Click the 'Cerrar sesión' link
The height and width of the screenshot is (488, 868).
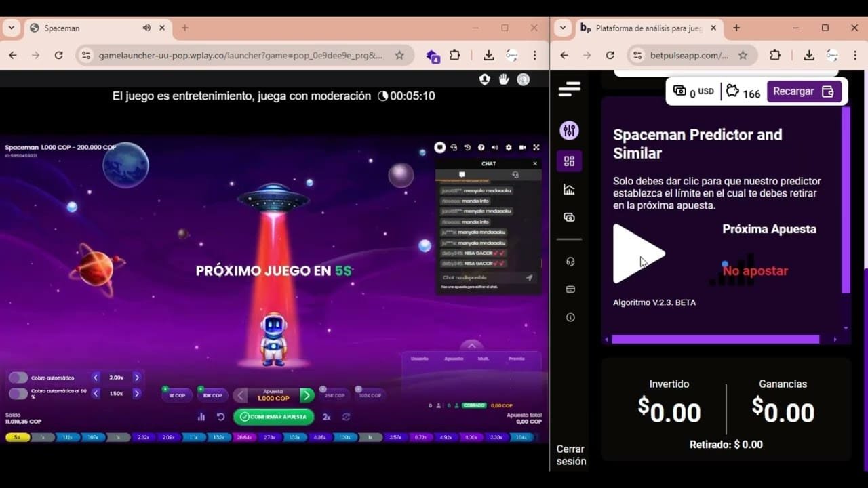[571, 455]
